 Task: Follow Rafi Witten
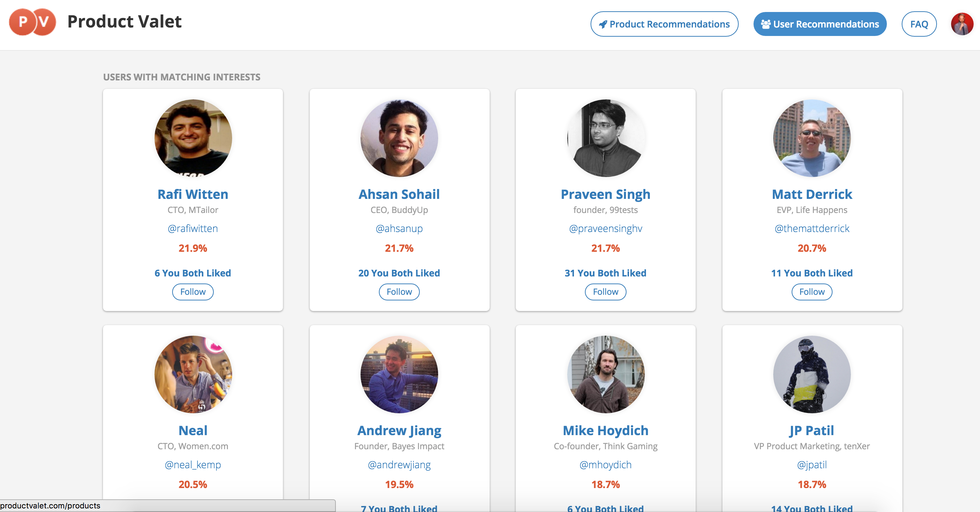(x=193, y=292)
